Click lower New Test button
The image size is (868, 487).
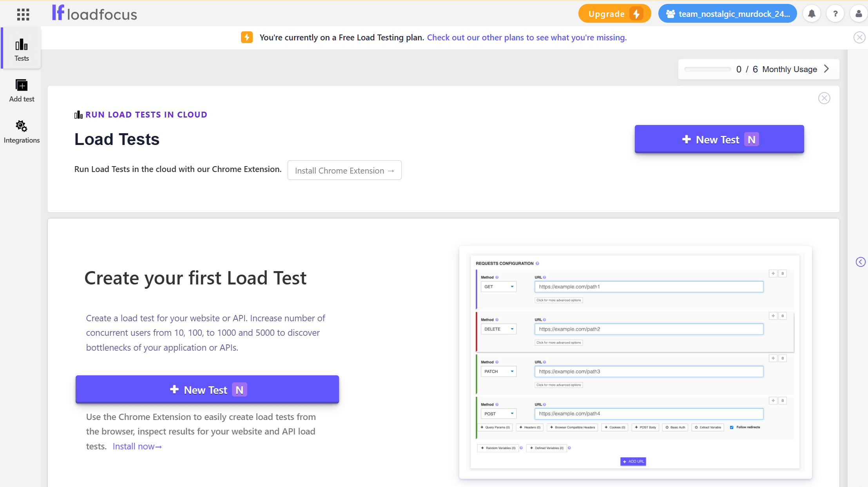(x=207, y=390)
